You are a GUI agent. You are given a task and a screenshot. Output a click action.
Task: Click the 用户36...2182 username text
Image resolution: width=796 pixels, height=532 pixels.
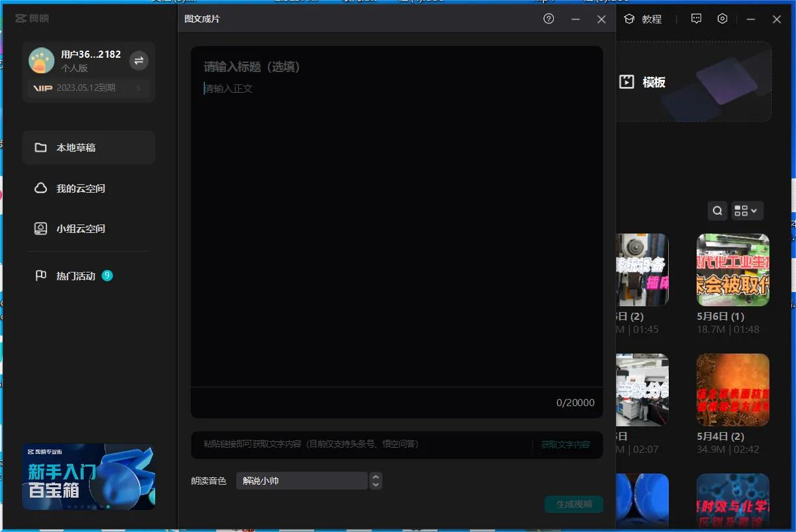pos(91,54)
